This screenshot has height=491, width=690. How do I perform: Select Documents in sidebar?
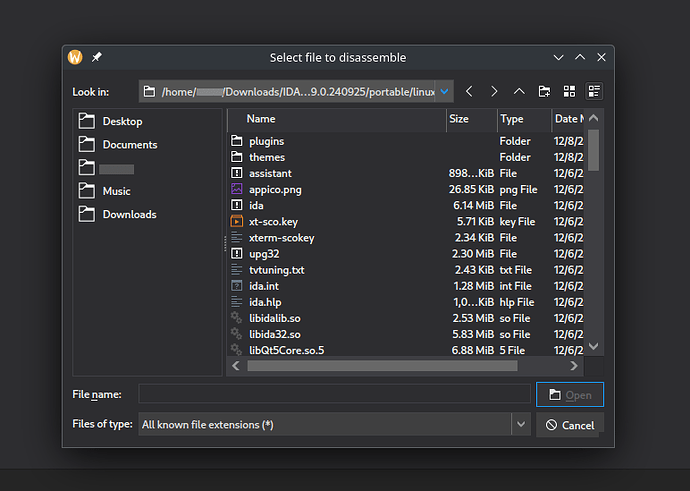(x=130, y=144)
